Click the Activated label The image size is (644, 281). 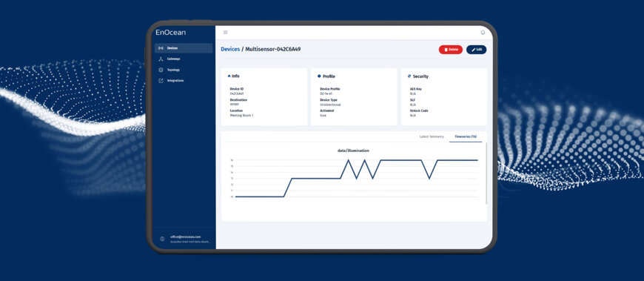click(327, 110)
